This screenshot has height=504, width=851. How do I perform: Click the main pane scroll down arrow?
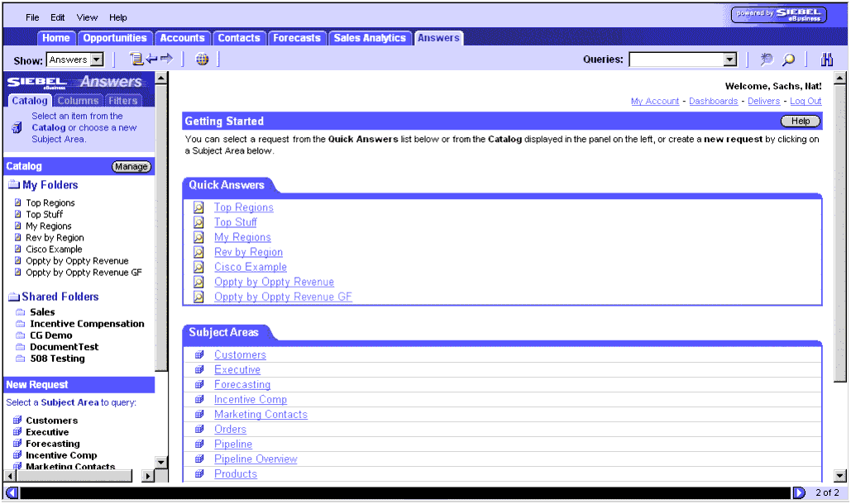[x=840, y=476]
